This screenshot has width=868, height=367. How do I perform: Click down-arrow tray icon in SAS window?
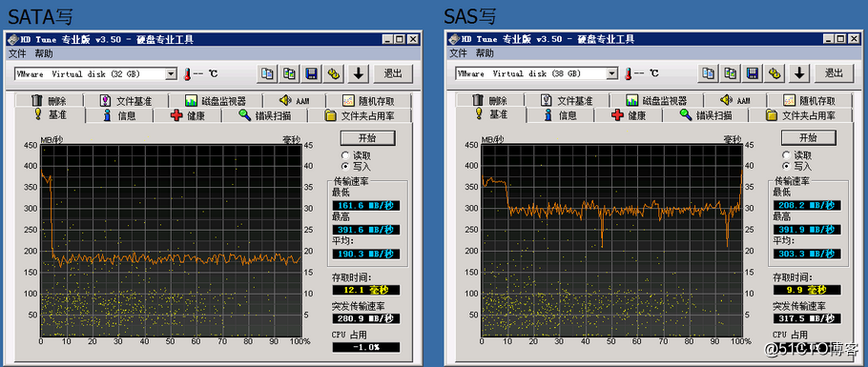[799, 73]
